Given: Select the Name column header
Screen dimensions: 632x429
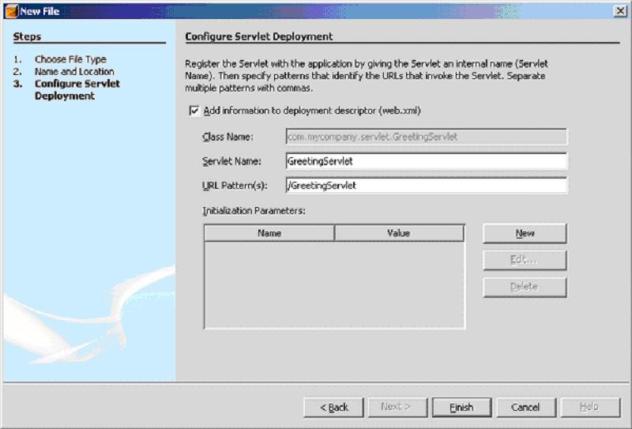Looking at the screenshot, I should (x=269, y=233).
